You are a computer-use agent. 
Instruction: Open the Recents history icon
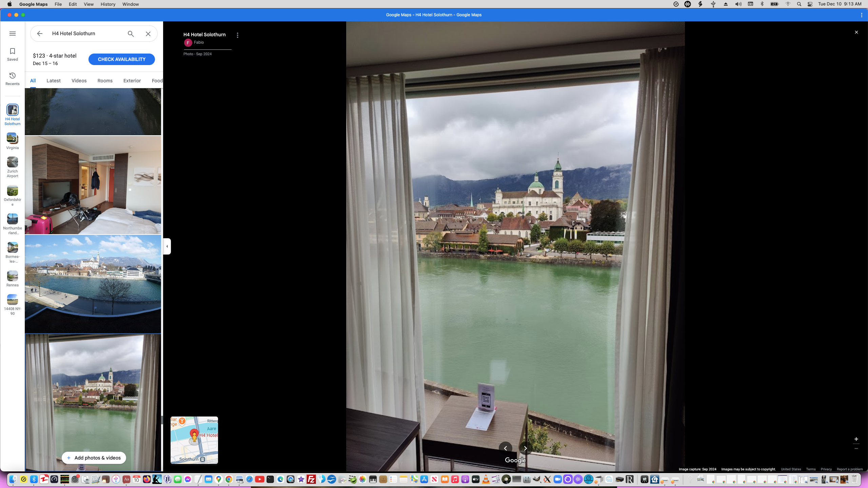pos(13,79)
